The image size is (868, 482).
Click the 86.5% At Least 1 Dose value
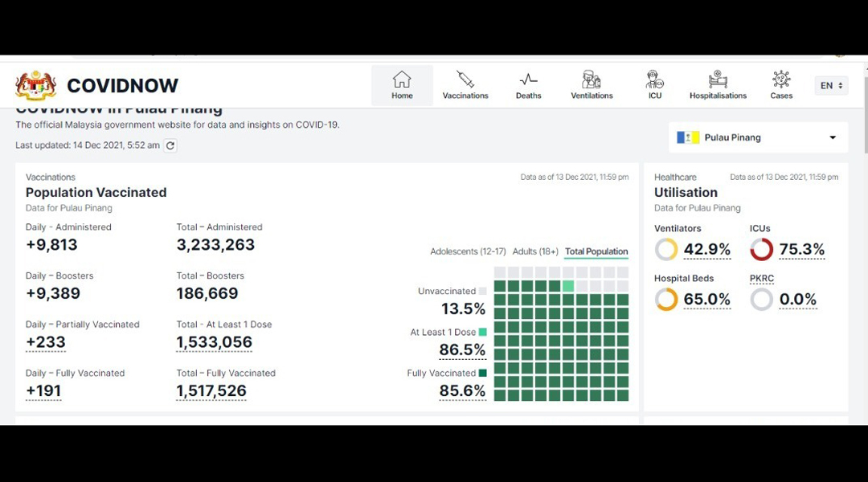pyautogui.click(x=462, y=349)
